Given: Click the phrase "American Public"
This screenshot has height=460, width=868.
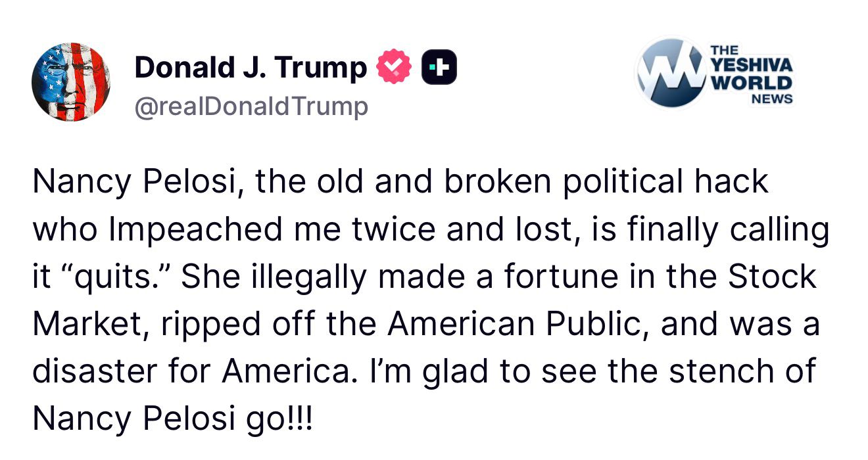Looking at the screenshot, I should (509, 324).
